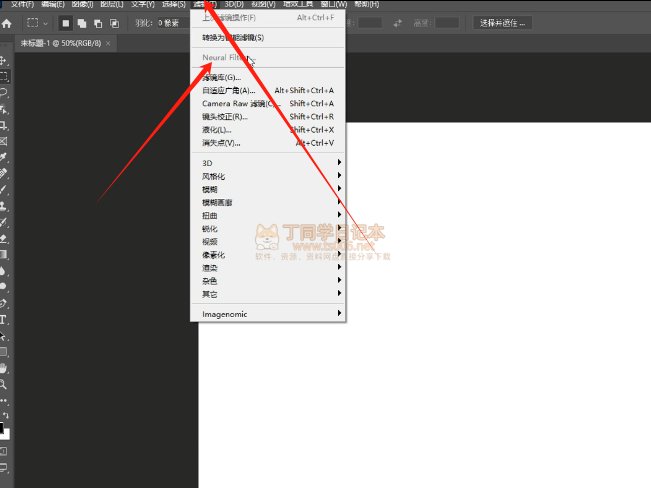Select the Eraser tool

4,238
